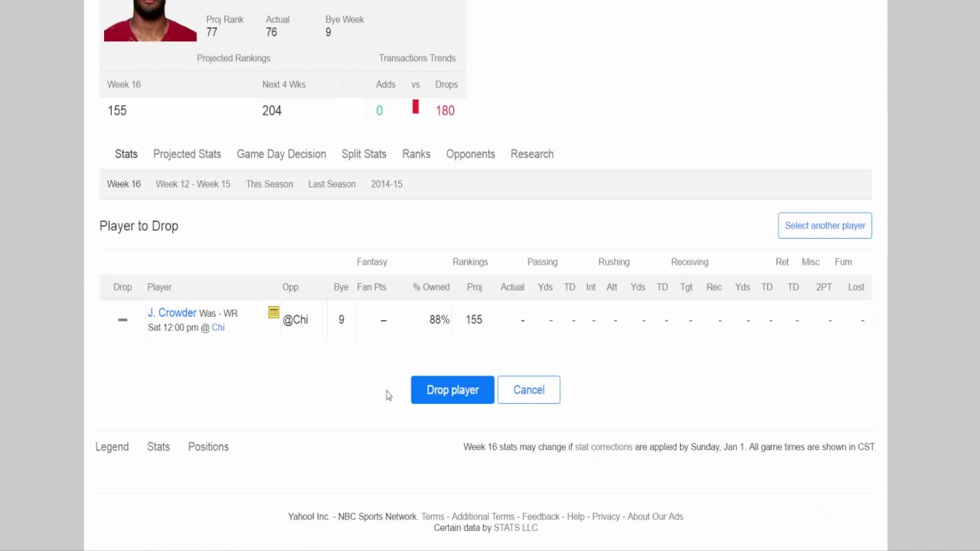Click the 180 drops count

(445, 110)
